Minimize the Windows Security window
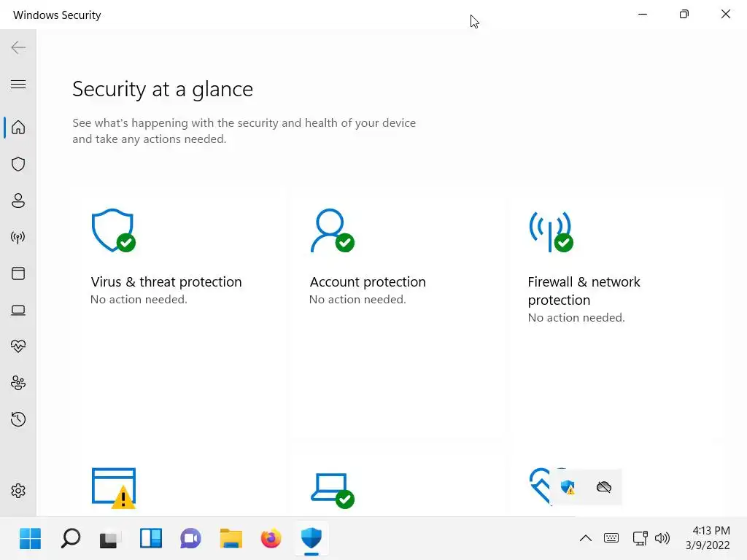747x560 pixels. 643,15
